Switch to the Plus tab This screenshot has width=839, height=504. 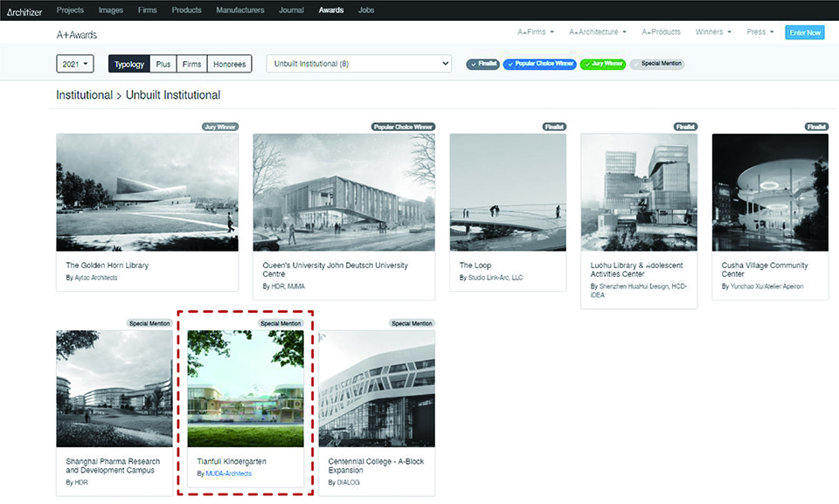coord(163,64)
